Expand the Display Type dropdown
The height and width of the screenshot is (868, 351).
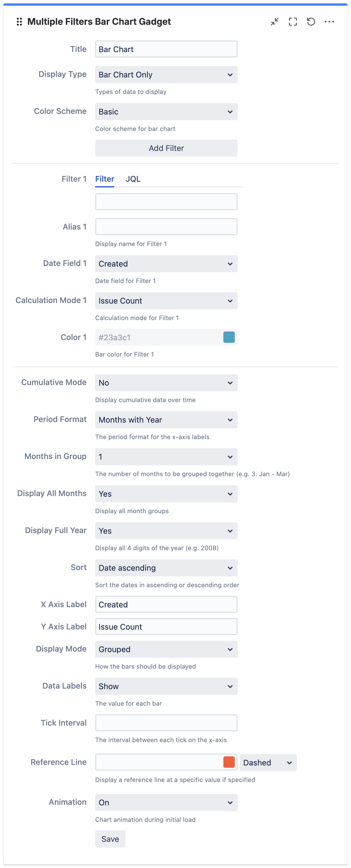pyautogui.click(x=166, y=74)
